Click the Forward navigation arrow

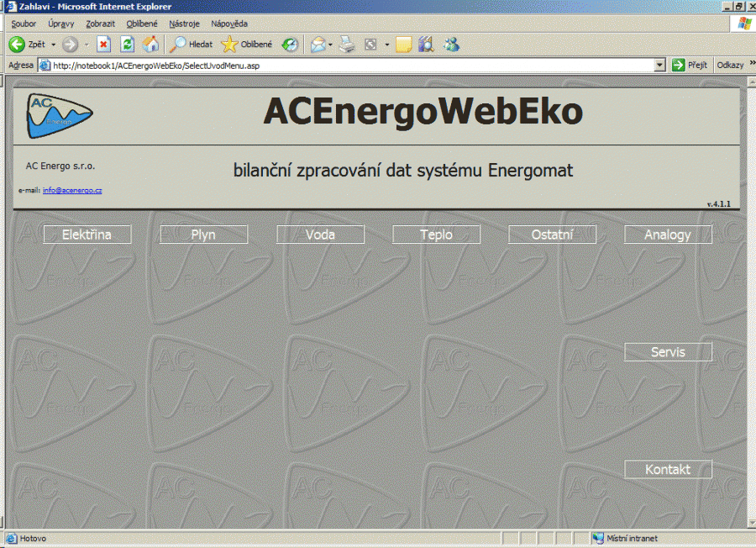tap(71, 45)
